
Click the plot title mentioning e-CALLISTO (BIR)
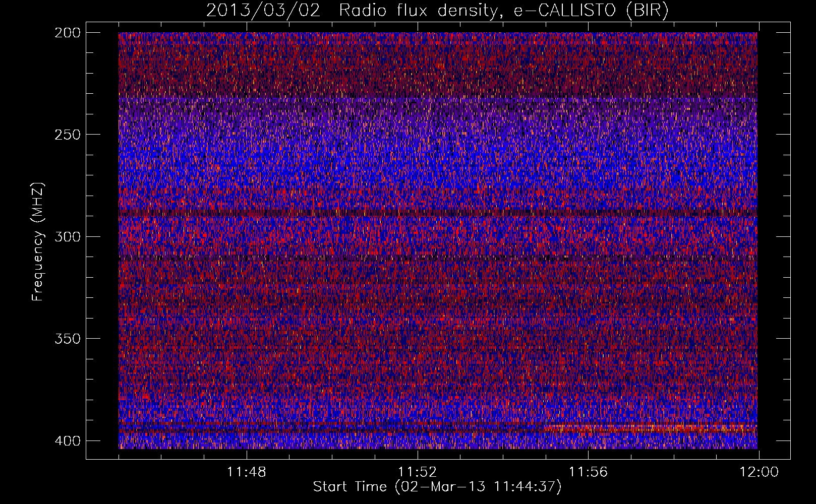437,11
